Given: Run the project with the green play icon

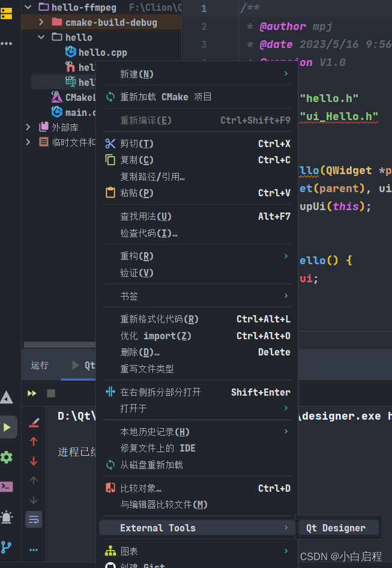Looking at the screenshot, I should point(8,427).
